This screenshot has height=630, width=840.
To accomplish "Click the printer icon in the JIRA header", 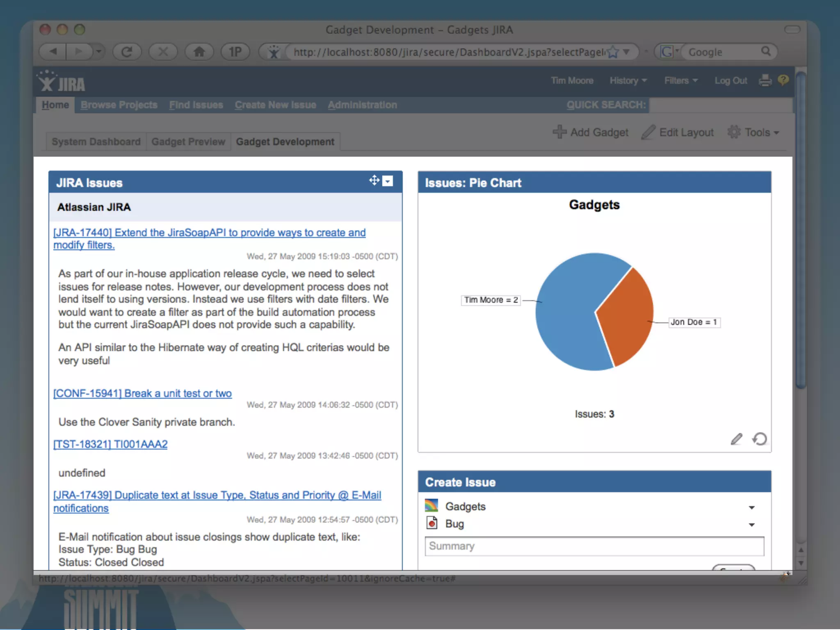I will pyautogui.click(x=765, y=80).
